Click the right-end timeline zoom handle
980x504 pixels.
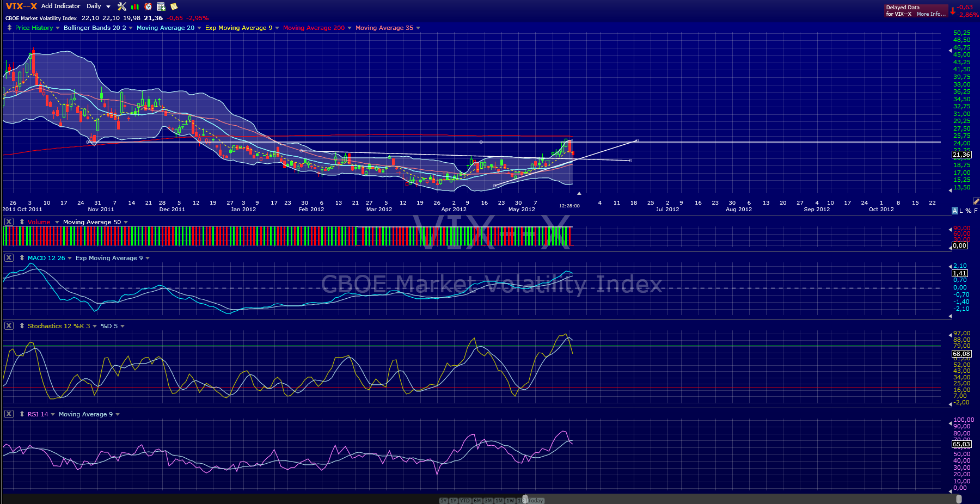(x=959, y=499)
